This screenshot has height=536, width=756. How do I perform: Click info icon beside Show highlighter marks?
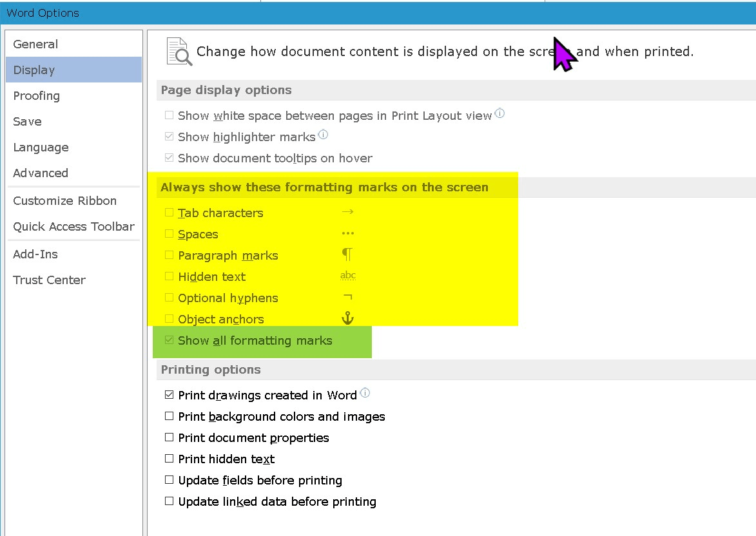point(323,135)
